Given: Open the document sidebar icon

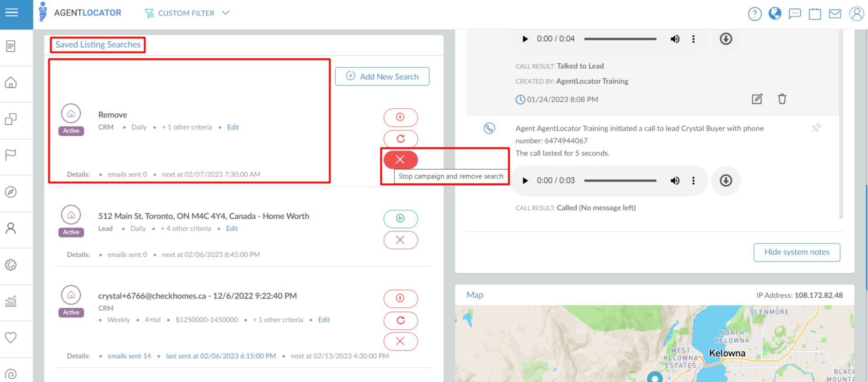Looking at the screenshot, I should point(11,46).
